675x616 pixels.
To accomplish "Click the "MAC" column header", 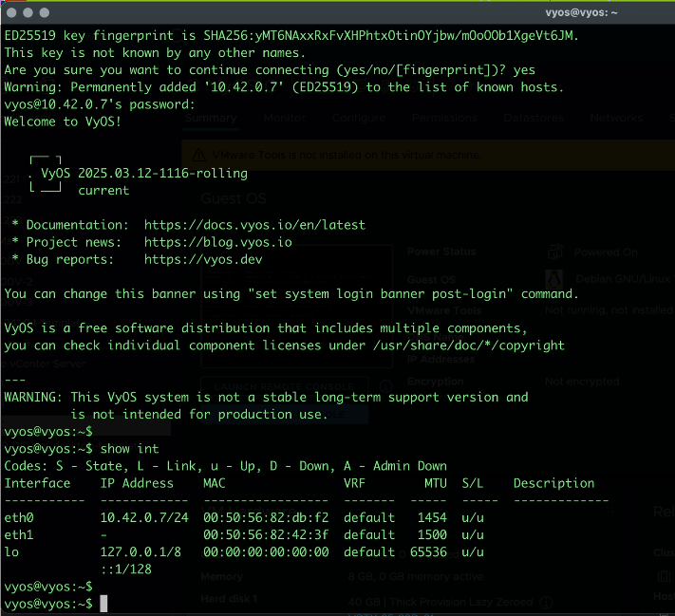I will [x=215, y=483].
